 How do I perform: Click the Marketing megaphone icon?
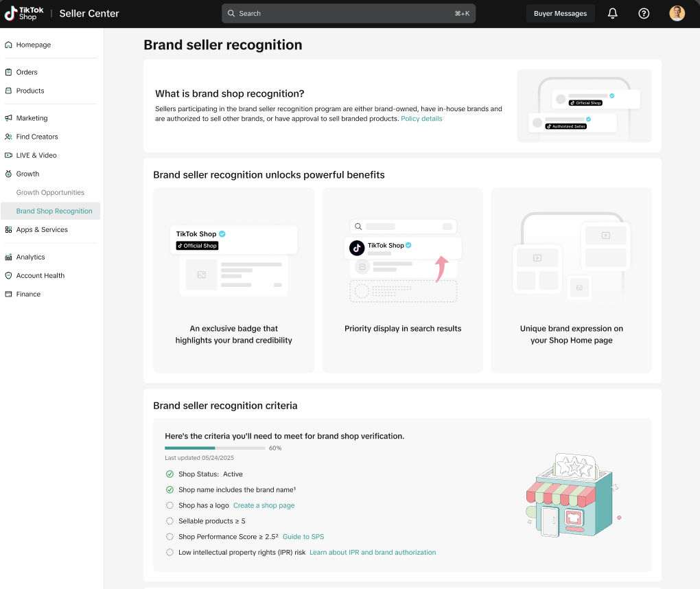point(8,118)
